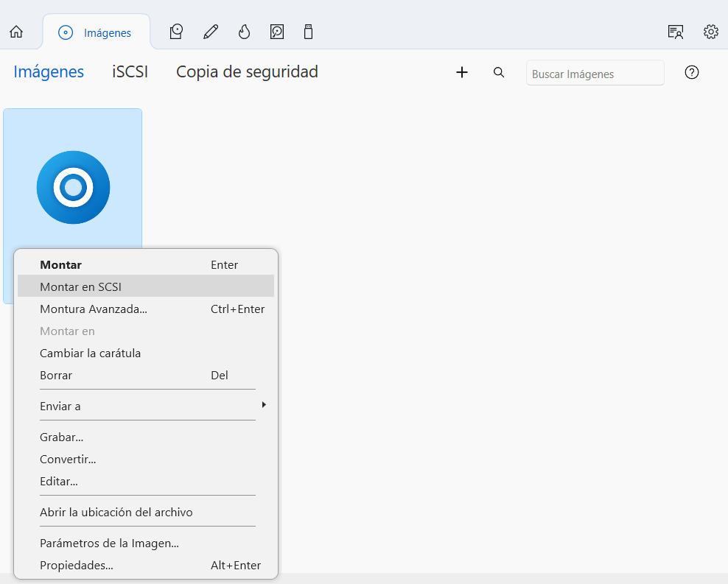
Task: Choose Cambiar la carátula
Action: pyautogui.click(x=146, y=353)
